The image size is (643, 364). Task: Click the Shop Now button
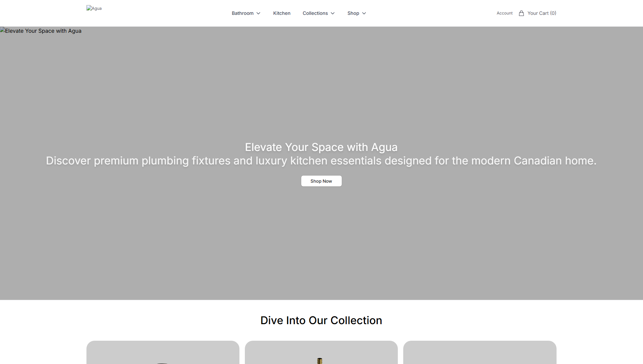coord(321,181)
